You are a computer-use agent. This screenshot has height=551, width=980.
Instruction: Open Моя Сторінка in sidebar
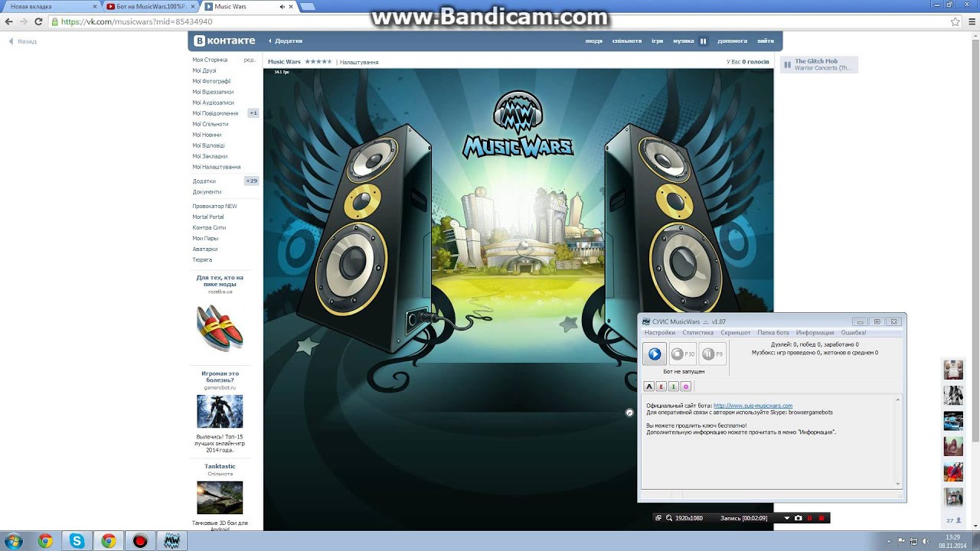209,60
